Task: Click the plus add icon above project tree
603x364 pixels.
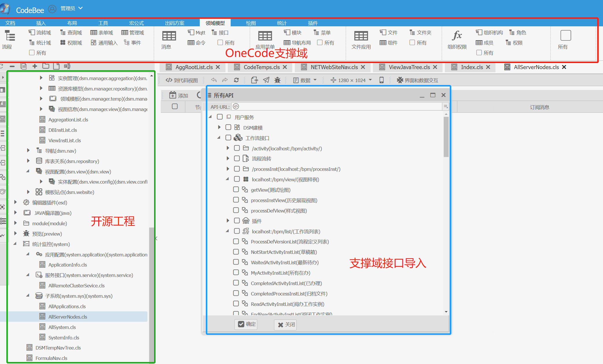Action: [35, 66]
